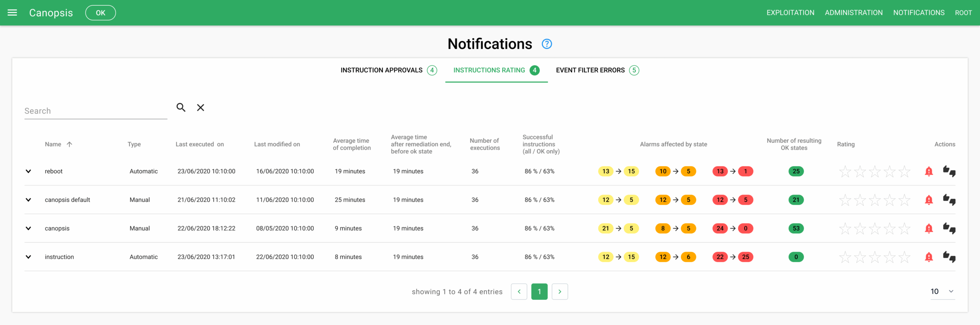The image size is (980, 325).
Task: Click green badge 53 in canopsis row
Action: click(x=796, y=229)
